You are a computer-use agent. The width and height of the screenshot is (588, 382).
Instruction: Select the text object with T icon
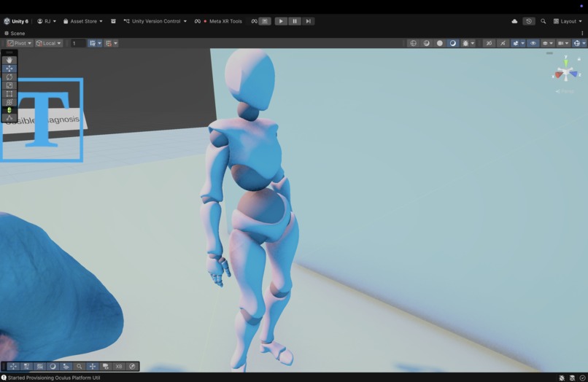(42, 120)
